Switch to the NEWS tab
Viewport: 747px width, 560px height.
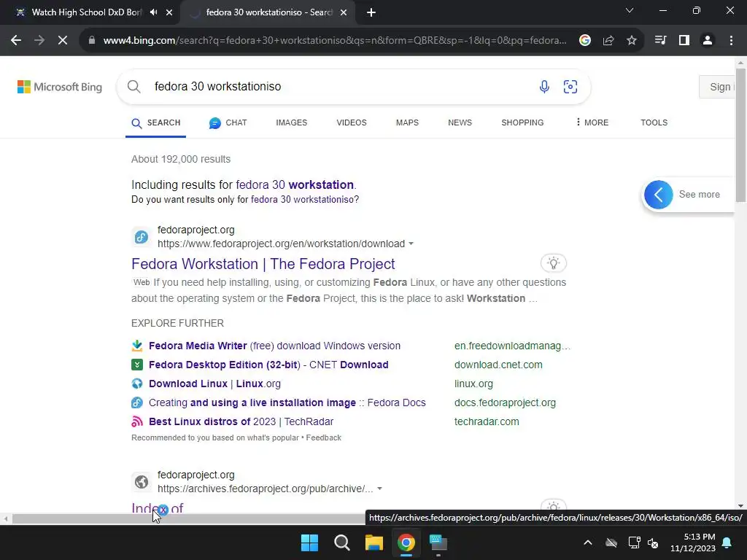(460, 122)
